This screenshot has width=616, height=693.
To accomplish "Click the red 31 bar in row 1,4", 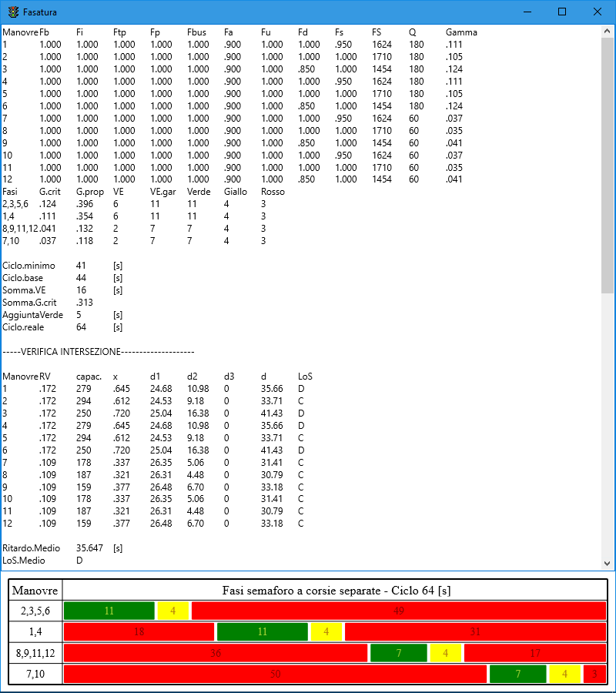I will tap(475, 631).
